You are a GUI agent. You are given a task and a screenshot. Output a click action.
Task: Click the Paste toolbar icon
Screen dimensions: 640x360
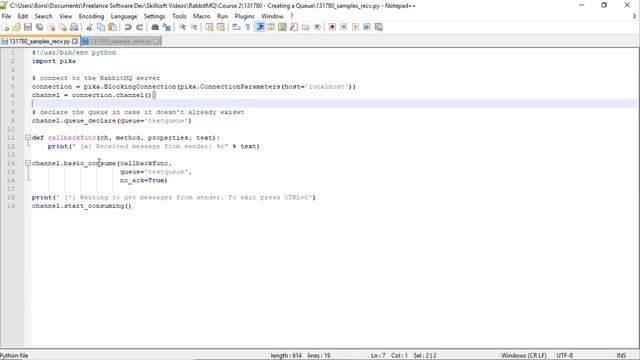112,27
